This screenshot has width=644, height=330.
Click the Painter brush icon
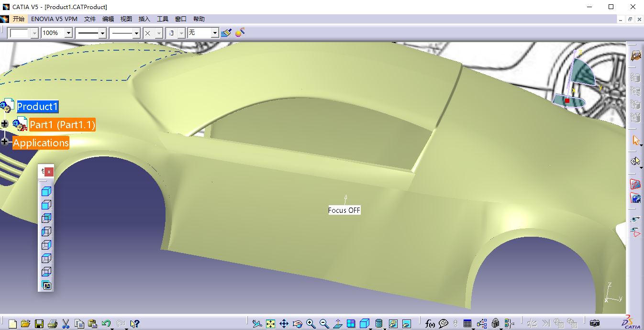(x=227, y=33)
